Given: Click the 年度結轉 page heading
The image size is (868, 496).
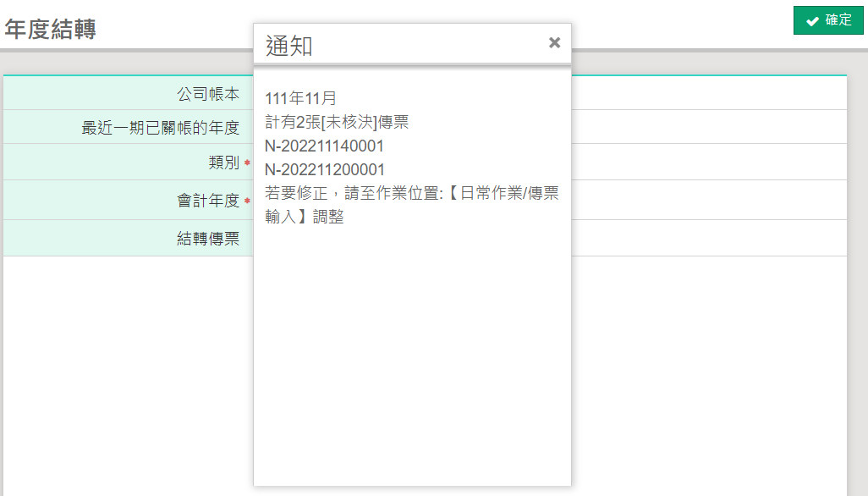Looking at the screenshot, I should (x=50, y=29).
